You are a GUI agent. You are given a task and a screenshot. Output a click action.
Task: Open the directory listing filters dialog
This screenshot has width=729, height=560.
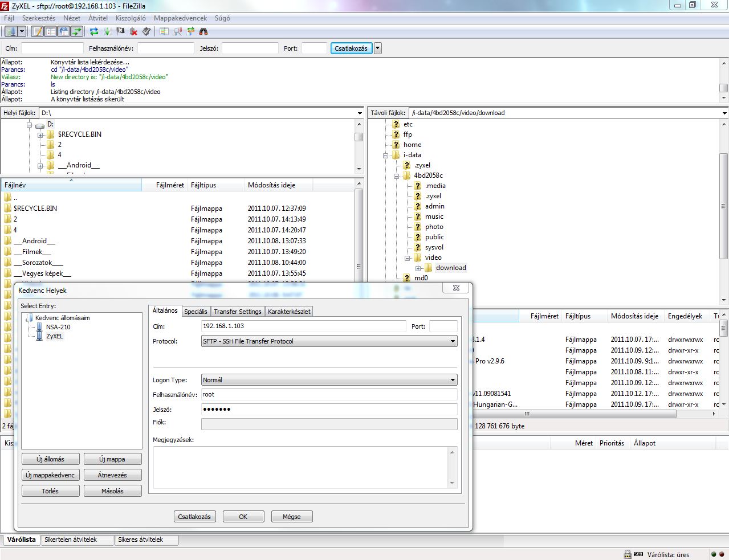click(x=164, y=32)
